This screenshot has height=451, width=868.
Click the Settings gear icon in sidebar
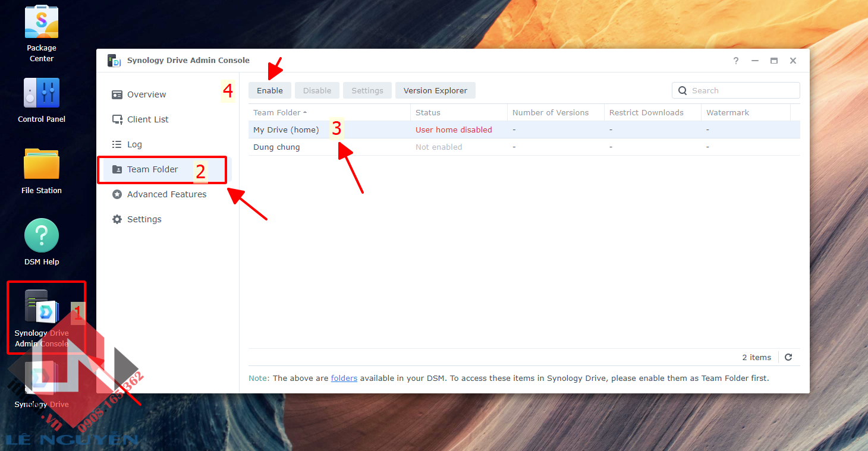[117, 219]
